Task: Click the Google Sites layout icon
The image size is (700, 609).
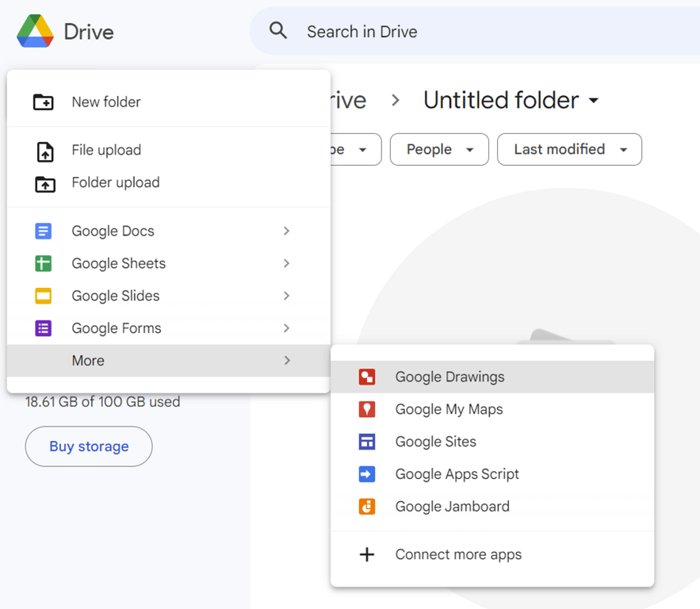Action: tap(367, 442)
